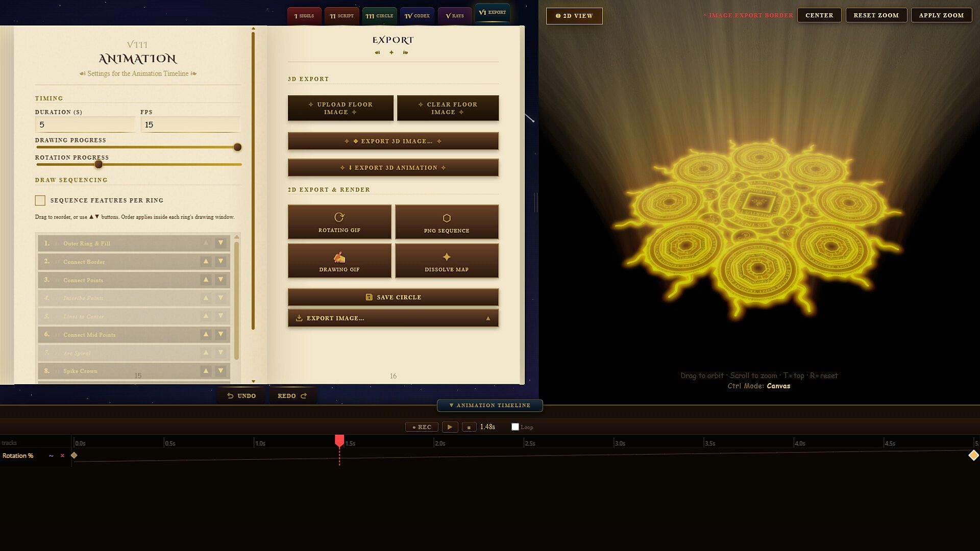
Task: Collapse the Animation Timeline panel
Action: (x=490, y=405)
